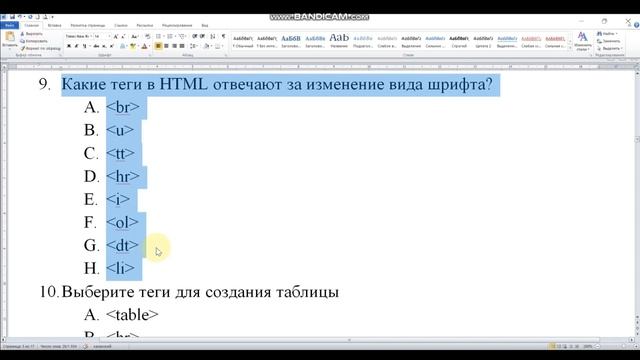The width and height of the screenshot is (640, 360).
Task: Switch to the Insert (Вставка) tab
Action: 54,25
